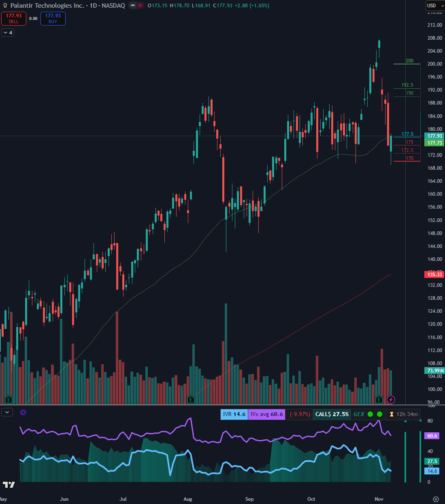The width and height of the screenshot is (445, 504).
Task: Click the TradingView logo
Action: [x=9, y=485]
